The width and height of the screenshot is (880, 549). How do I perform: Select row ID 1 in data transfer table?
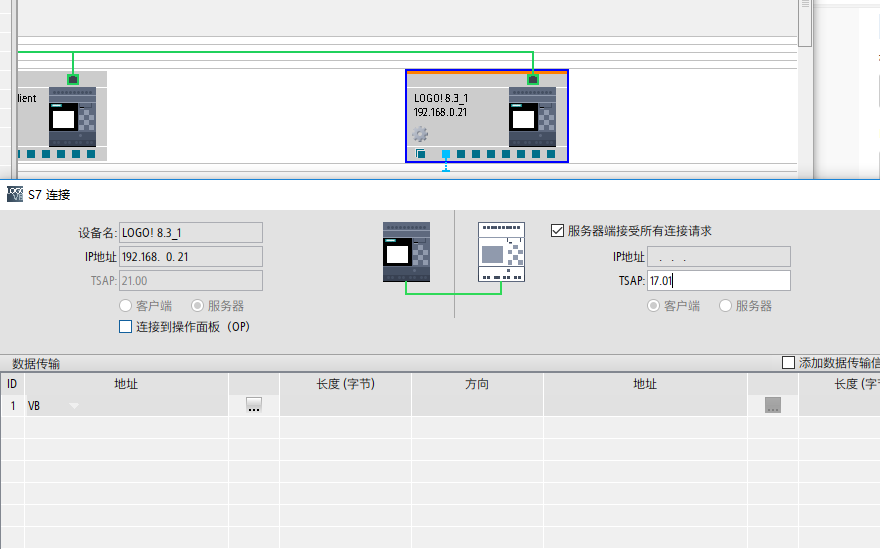(x=12, y=405)
